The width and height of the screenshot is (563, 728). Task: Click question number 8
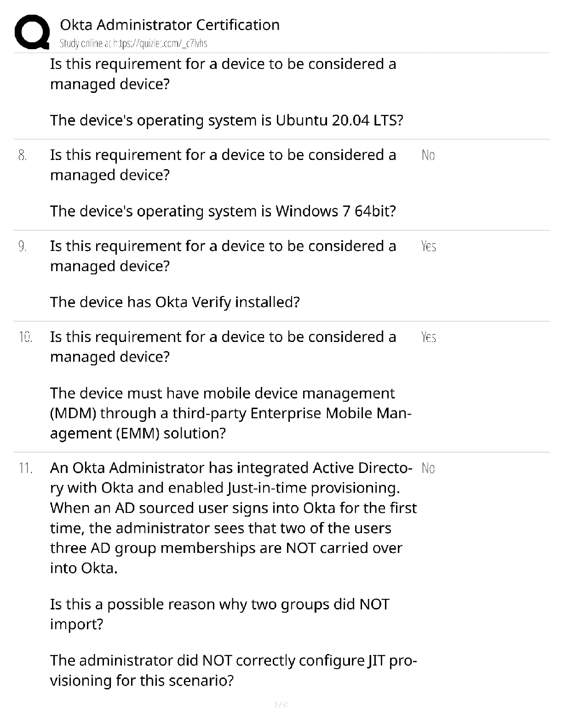(23, 155)
